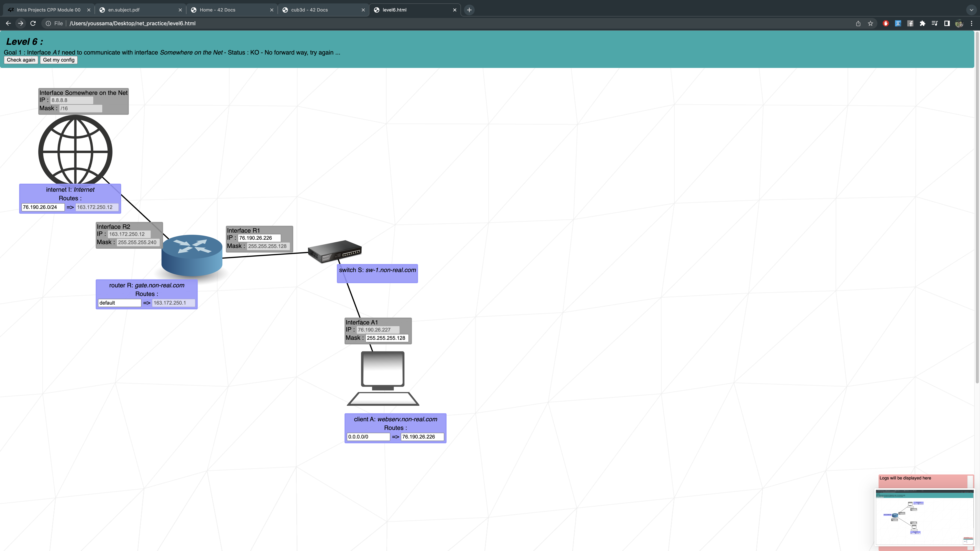Click the 'client A: webserv.non-real.com' label
The image size is (980, 551).
coord(395,419)
